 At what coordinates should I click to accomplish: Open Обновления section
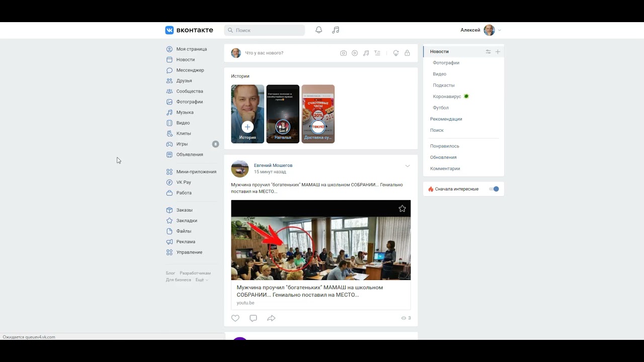click(x=443, y=157)
